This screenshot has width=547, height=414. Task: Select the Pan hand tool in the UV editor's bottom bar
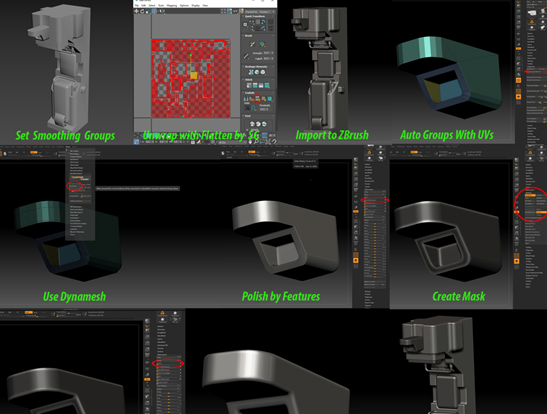click(250, 141)
